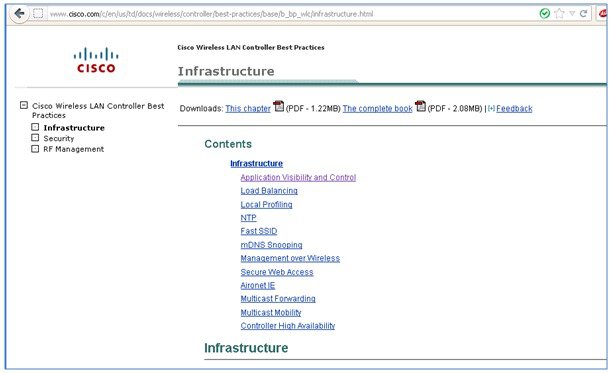Open Load Balancing link
Screen dimensions: 611x373
click(x=269, y=191)
